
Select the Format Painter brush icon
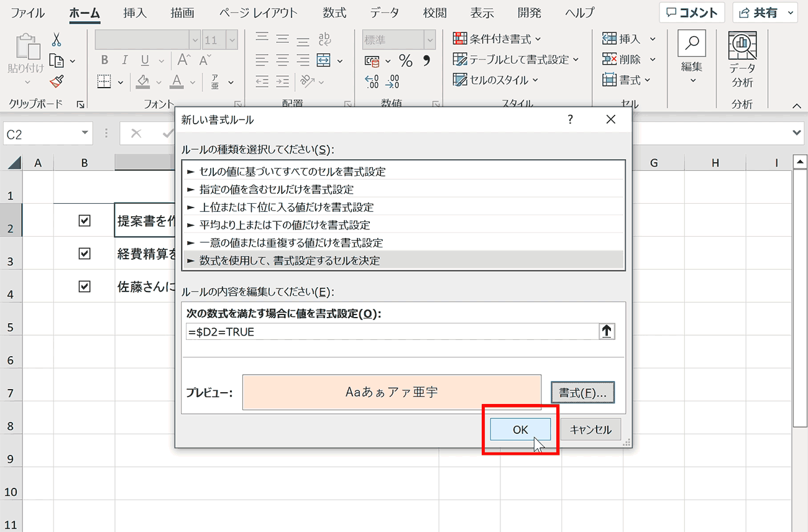click(57, 81)
